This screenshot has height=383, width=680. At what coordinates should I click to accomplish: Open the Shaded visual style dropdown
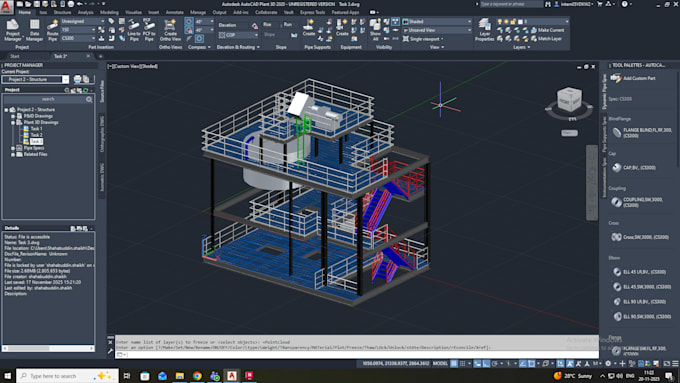[x=437, y=21]
